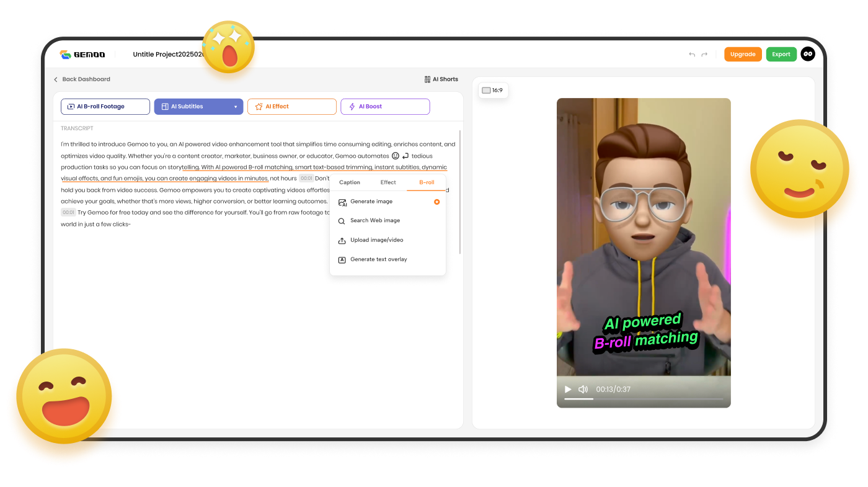The width and height of the screenshot is (868, 487).
Task: Click the line-break arrow icon in transcript
Action: pyautogui.click(x=405, y=156)
